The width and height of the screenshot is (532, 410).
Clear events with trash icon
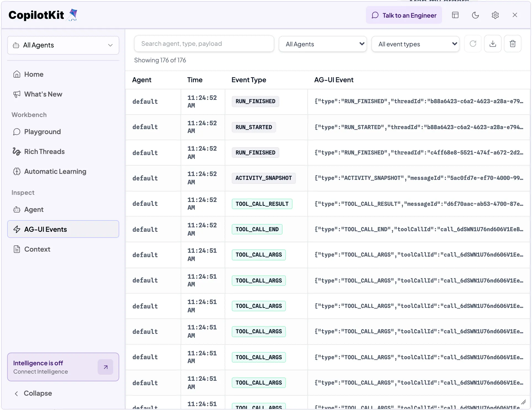point(513,44)
